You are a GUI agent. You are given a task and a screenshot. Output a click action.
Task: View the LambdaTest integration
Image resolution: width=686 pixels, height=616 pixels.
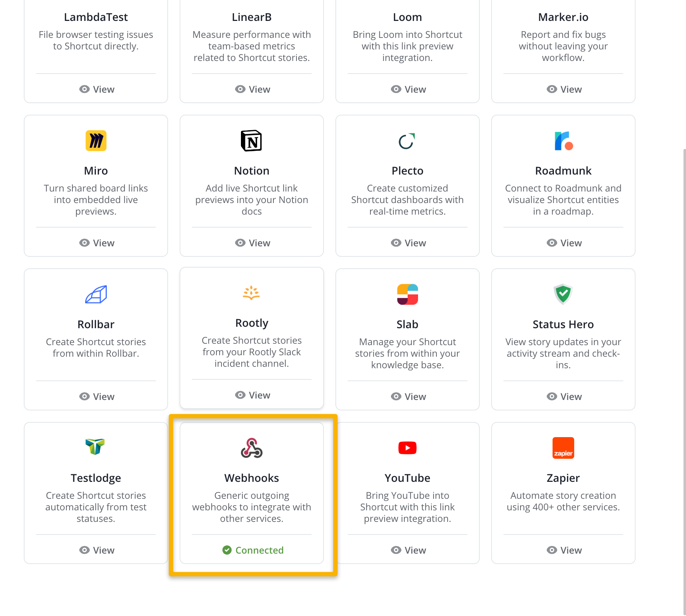point(97,89)
